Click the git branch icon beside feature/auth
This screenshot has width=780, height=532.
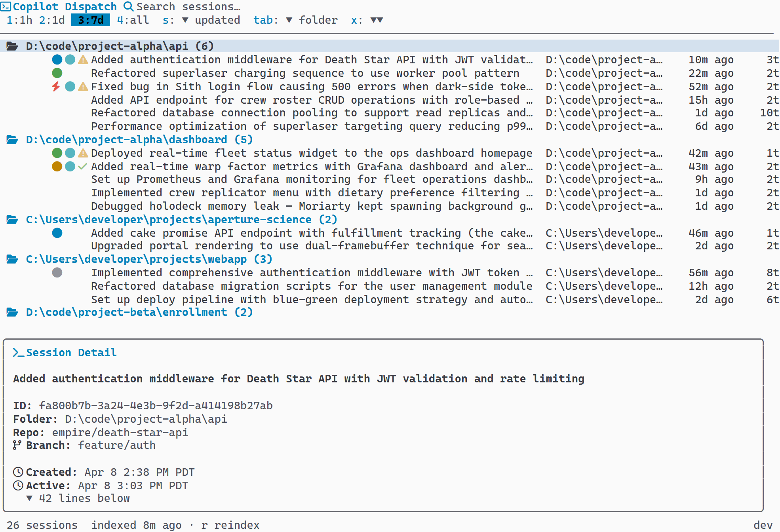tap(17, 445)
